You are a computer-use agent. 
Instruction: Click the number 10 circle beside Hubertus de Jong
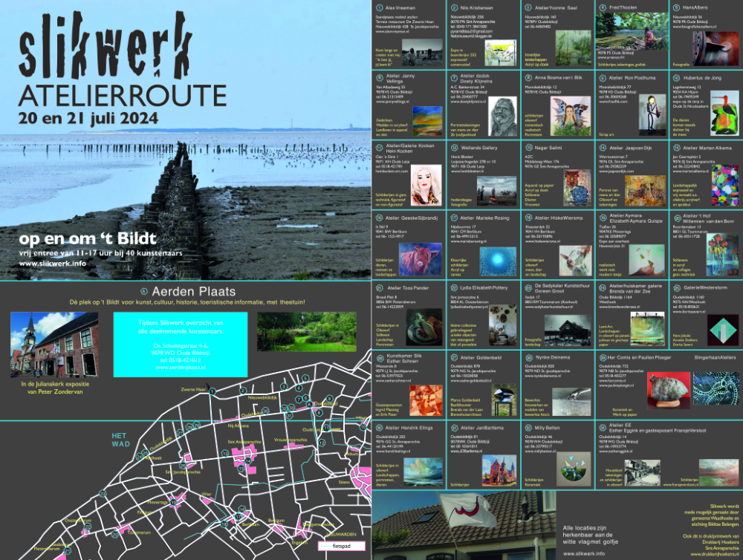(677, 78)
